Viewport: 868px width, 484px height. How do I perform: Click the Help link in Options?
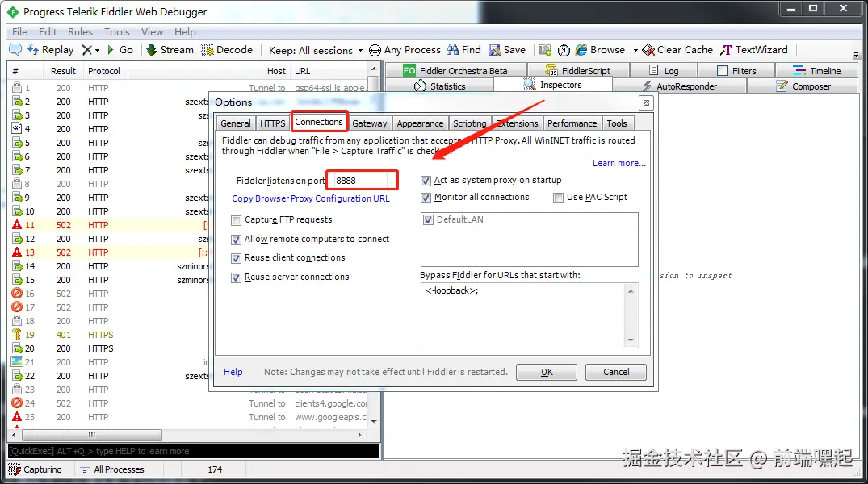coord(233,372)
